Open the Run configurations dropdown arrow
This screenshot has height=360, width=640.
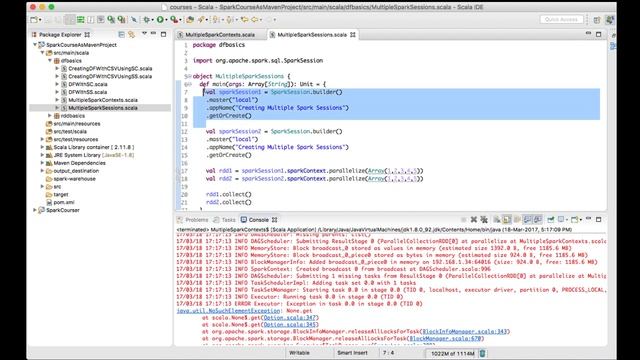coord(166,20)
